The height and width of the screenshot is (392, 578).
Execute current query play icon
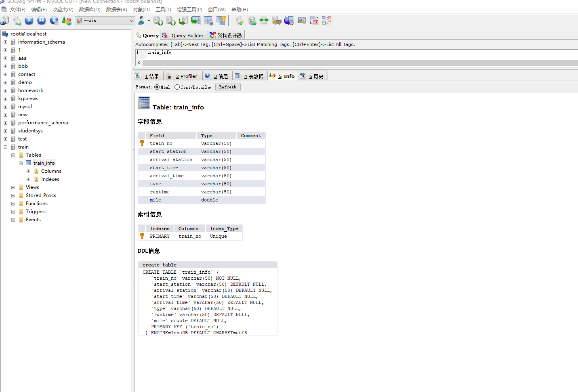pyautogui.click(x=29, y=21)
